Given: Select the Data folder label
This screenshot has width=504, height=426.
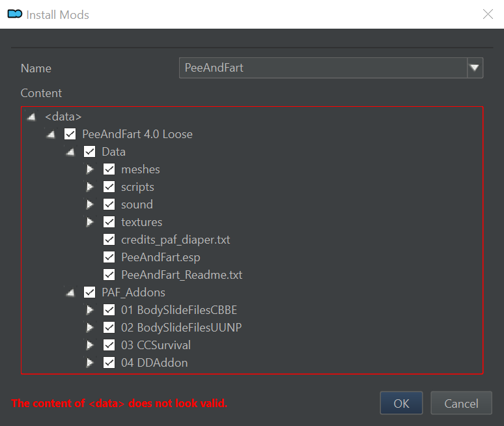Looking at the screenshot, I should (113, 152).
